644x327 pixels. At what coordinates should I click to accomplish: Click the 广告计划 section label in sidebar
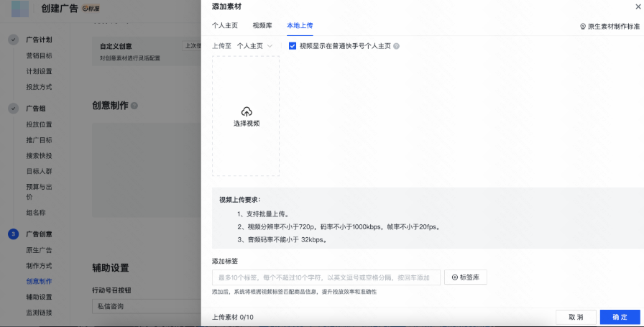39,40
